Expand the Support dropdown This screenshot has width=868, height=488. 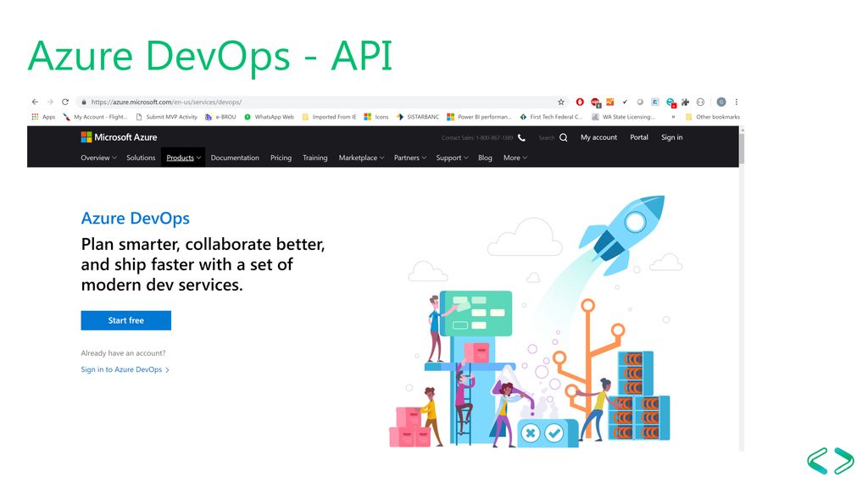point(452,158)
